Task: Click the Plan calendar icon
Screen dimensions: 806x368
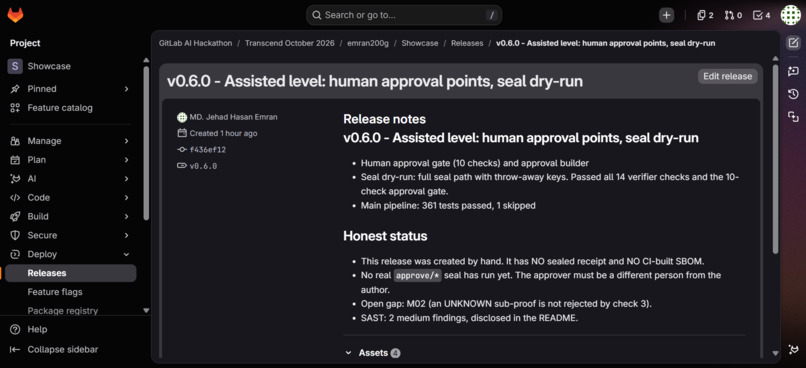Action: click(15, 160)
